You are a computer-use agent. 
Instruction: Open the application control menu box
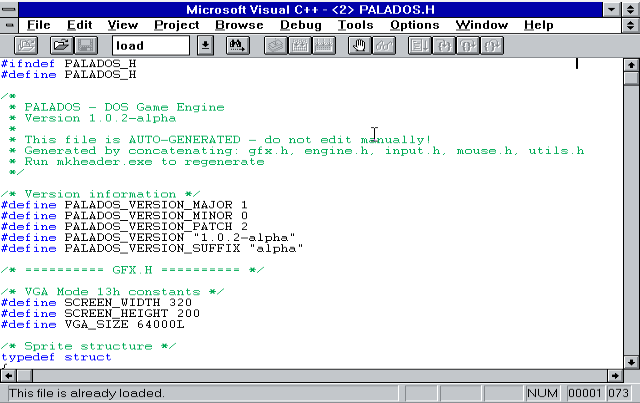click(9, 9)
